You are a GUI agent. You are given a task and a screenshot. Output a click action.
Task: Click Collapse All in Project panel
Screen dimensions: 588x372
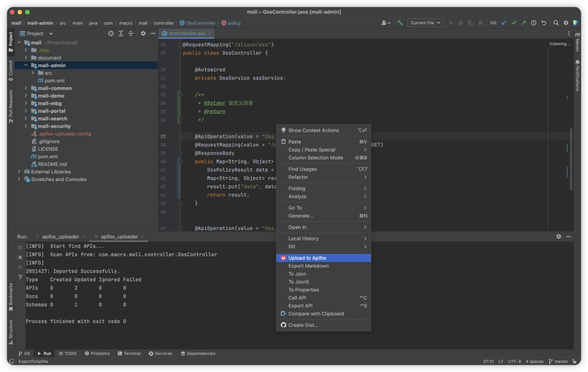click(131, 33)
